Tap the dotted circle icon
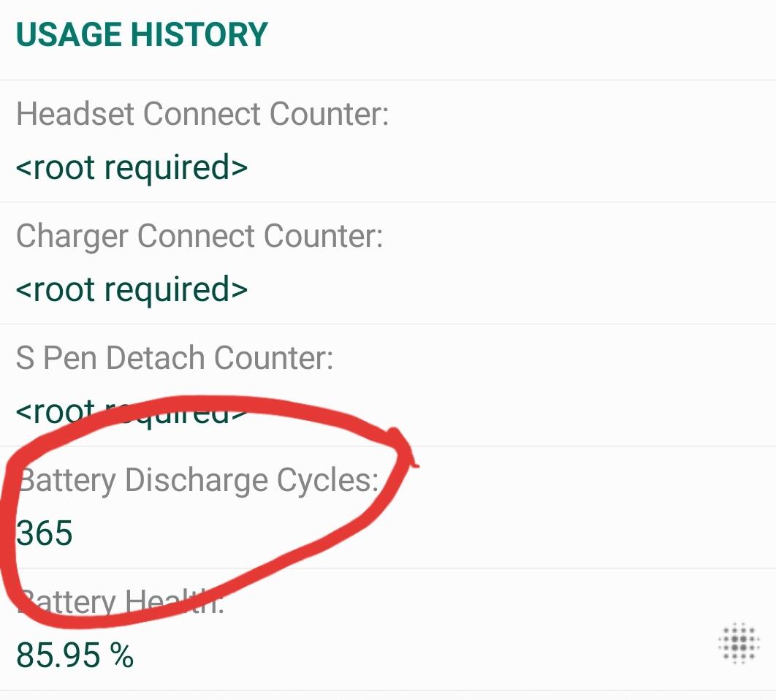The width and height of the screenshot is (776, 700). tap(738, 643)
